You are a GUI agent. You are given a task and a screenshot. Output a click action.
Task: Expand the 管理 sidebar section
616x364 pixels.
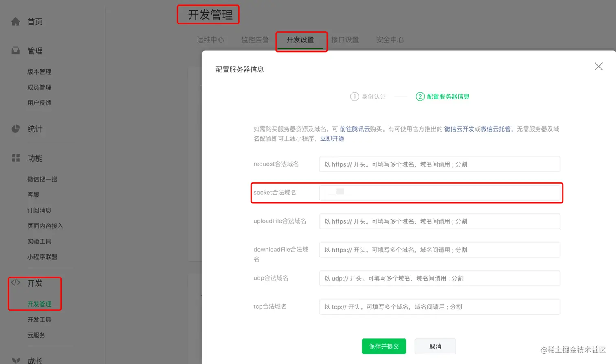[35, 50]
